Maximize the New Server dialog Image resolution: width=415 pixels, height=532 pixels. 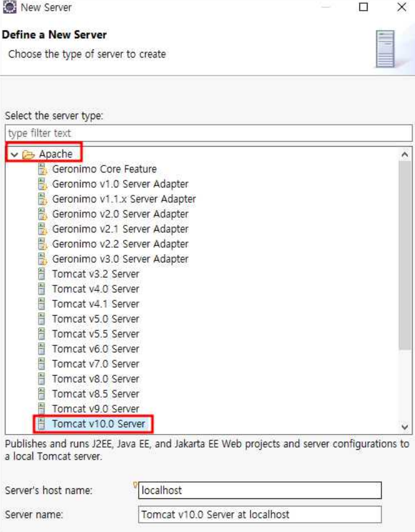[x=363, y=7]
